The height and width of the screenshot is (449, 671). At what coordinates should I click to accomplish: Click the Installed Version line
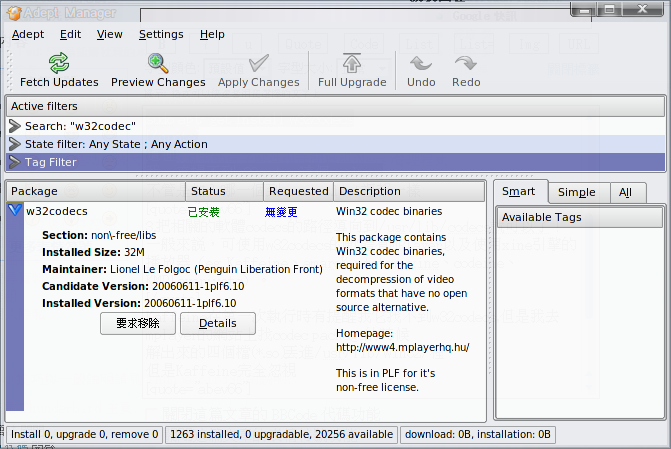[139, 303]
